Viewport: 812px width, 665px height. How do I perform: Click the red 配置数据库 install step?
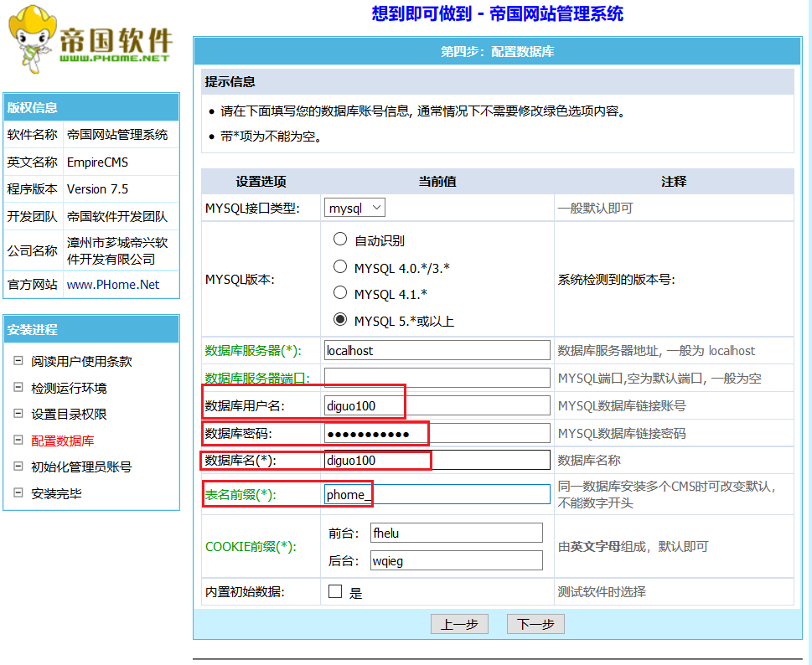click(x=63, y=441)
